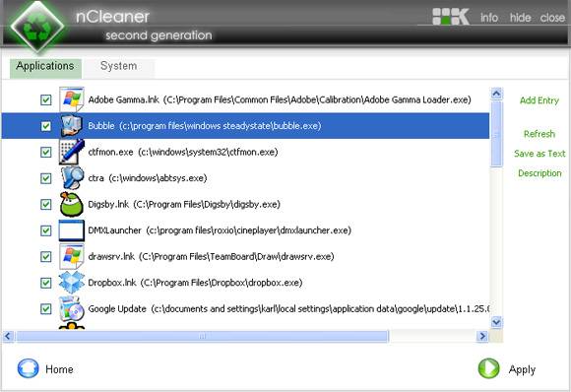571x392 pixels.
Task: Select the Adobe Gamma.lnk entry text
Action: point(280,99)
